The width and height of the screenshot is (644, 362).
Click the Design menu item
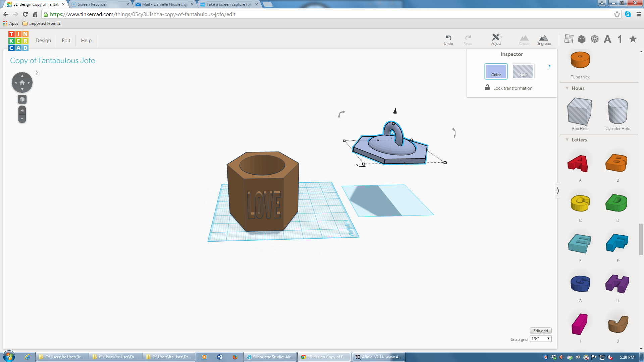coord(43,40)
